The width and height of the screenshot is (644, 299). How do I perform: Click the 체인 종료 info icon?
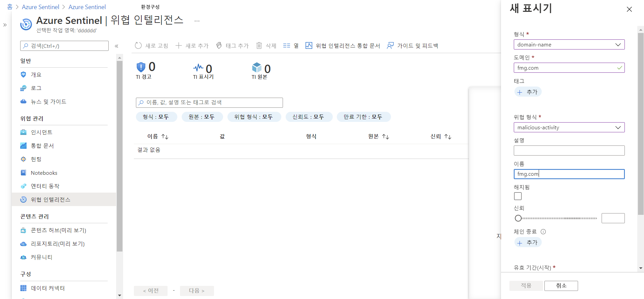[x=543, y=232]
